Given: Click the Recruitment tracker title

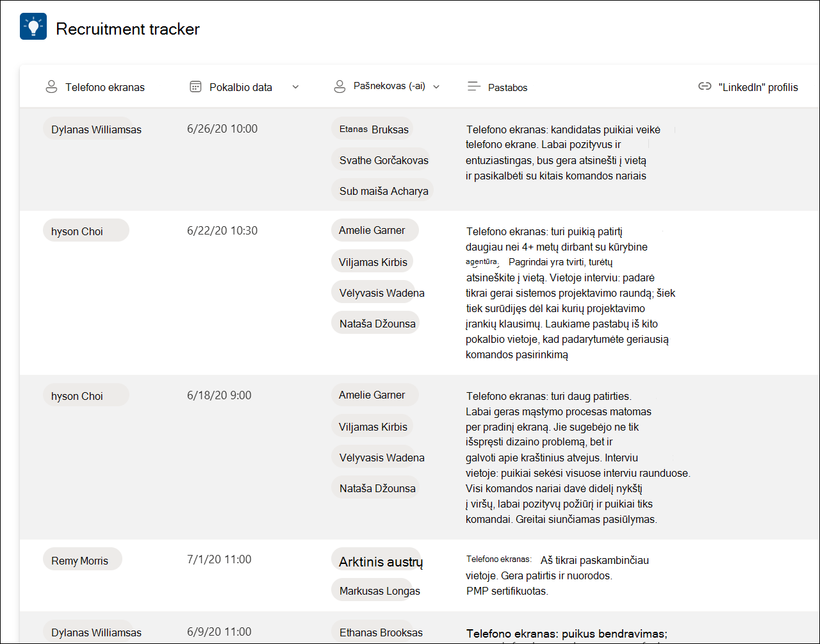Looking at the screenshot, I should click(x=128, y=29).
